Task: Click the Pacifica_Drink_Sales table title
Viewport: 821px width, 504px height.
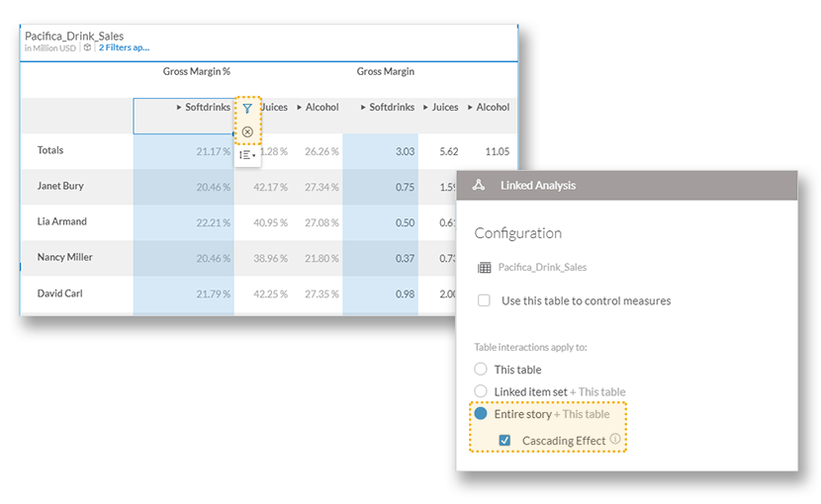Action: point(74,36)
